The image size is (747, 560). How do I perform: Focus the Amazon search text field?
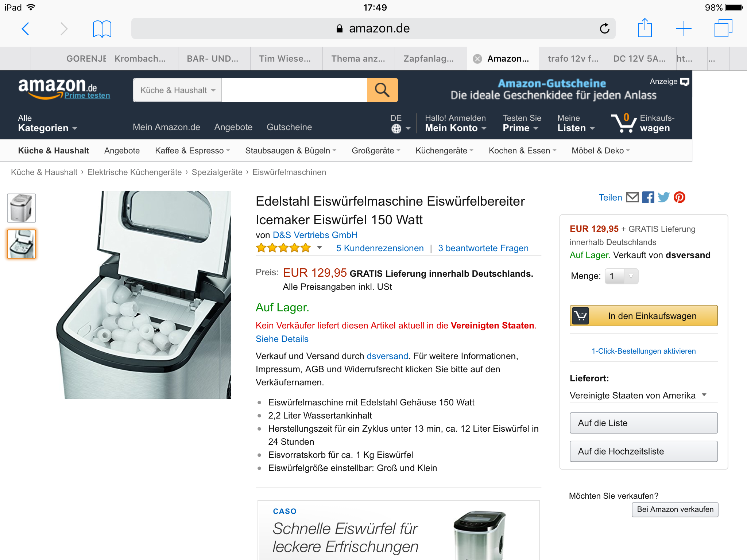click(294, 90)
